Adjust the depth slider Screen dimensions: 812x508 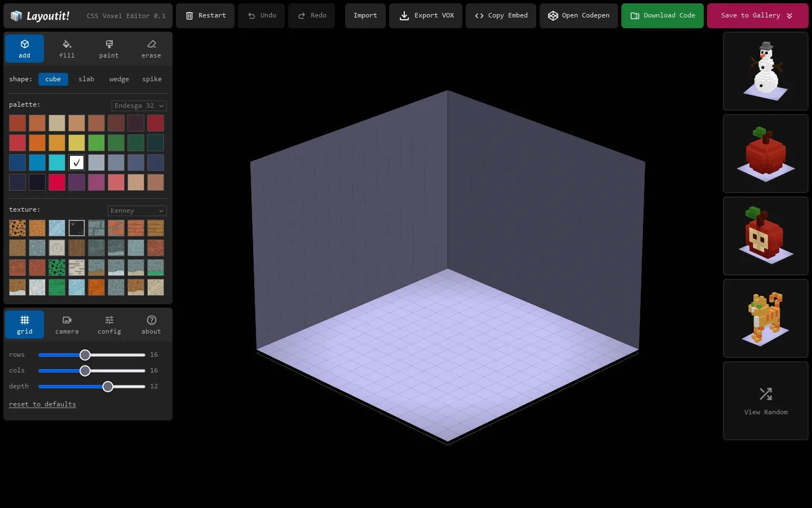click(x=92, y=387)
